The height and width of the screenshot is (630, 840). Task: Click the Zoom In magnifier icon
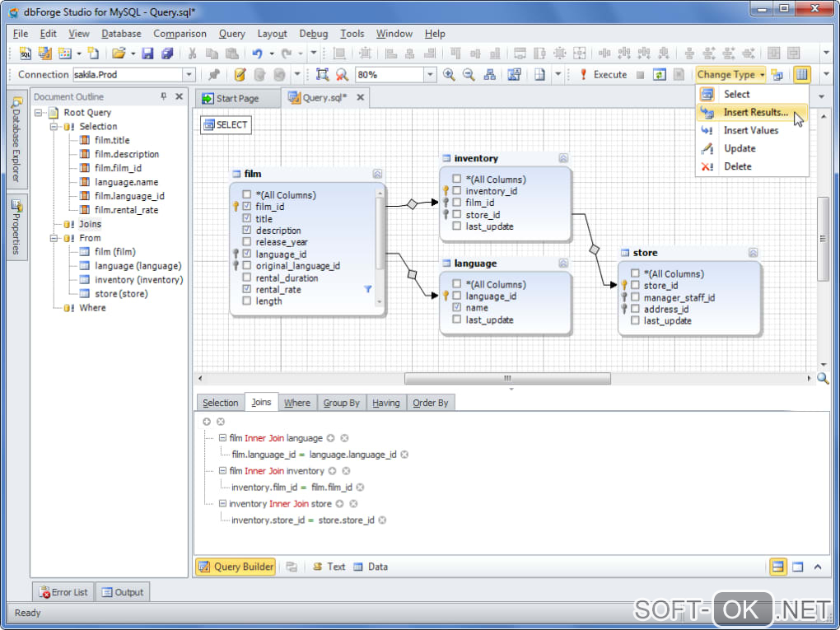pyautogui.click(x=449, y=74)
